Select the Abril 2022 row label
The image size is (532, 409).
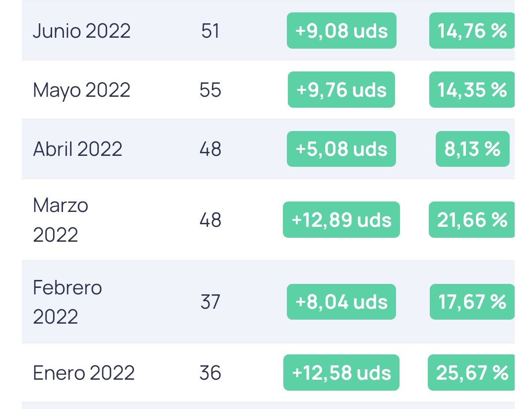pyautogui.click(x=78, y=149)
